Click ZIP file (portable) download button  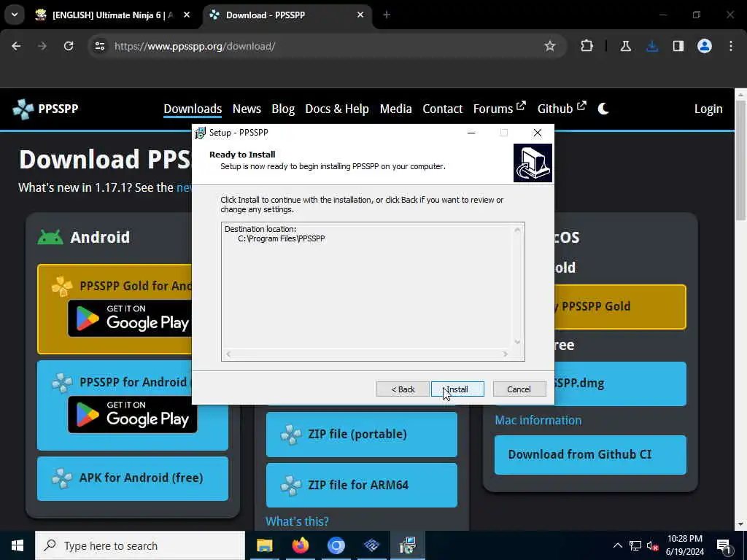(362, 435)
